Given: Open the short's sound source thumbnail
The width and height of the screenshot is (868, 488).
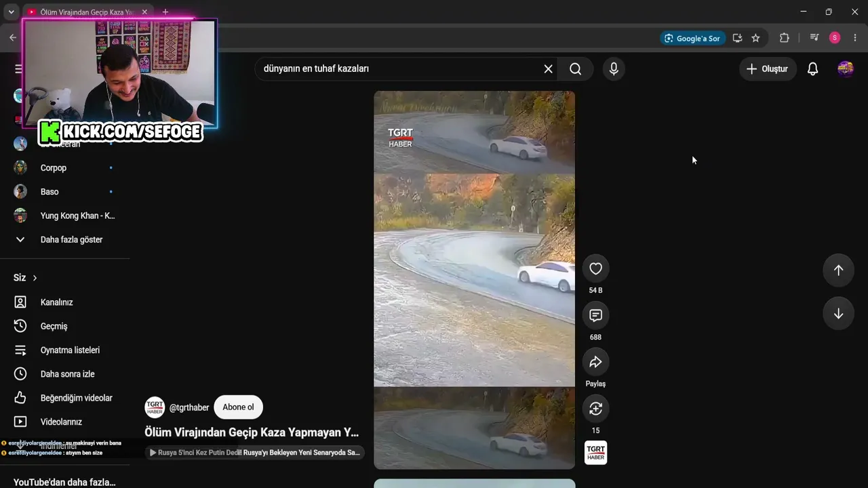Looking at the screenshot, I should [595, 453].
